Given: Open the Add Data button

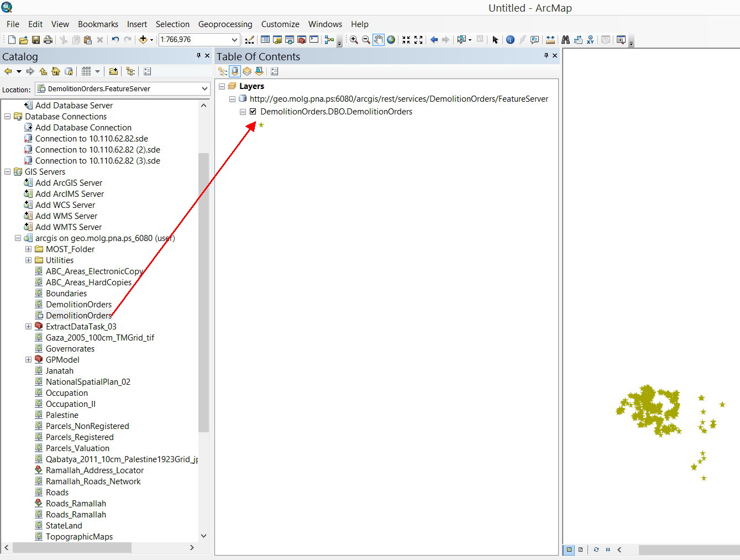Looking at the screenshot, I should [x=143, y=40].
